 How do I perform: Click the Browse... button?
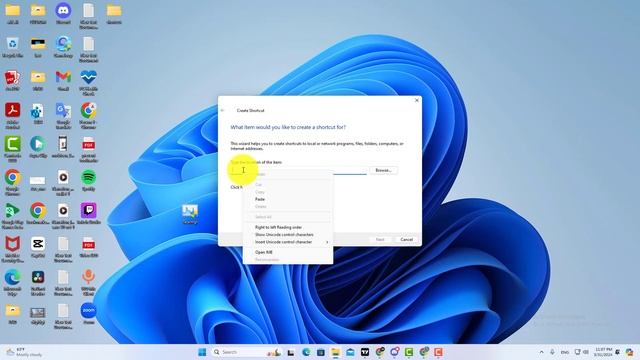[383, 170]
